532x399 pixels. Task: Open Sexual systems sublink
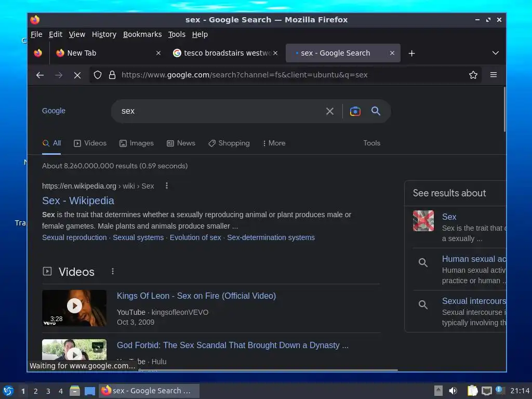(138, 237)
